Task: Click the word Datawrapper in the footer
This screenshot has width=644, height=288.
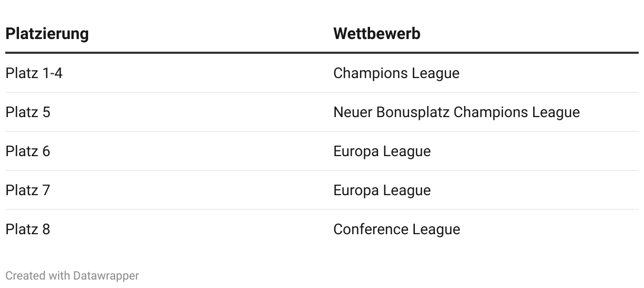Action: 106,276
